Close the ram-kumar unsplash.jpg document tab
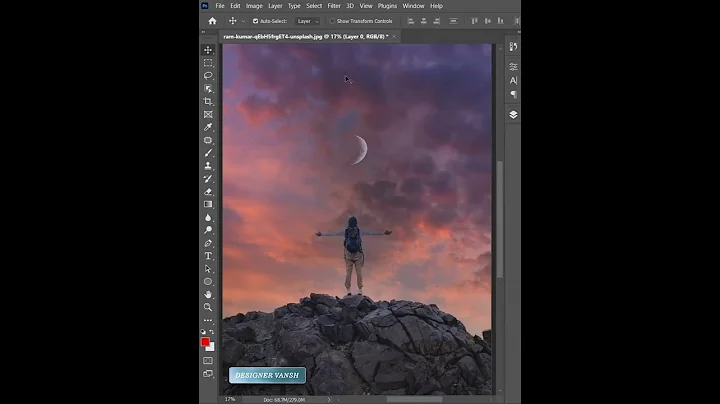The image size is (720, 404). (x=394, y=36)
